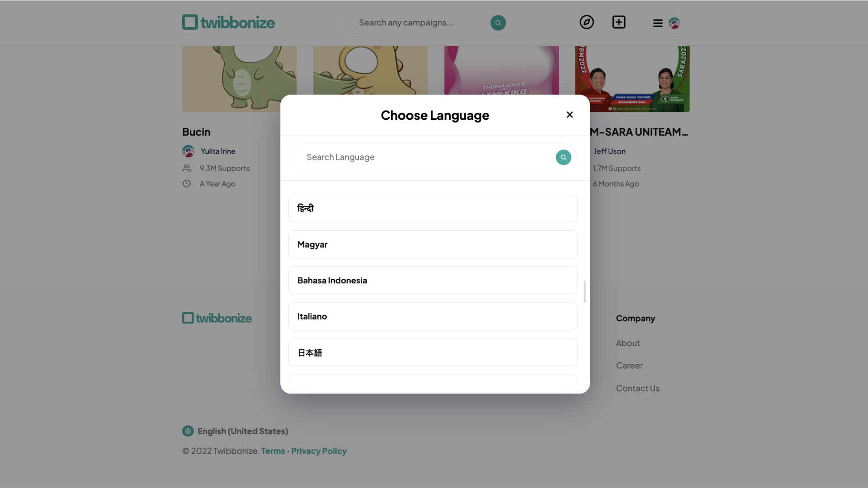This screenshot has width=868, height=488.
Task: Close the Choose Language dialog
Action: tap(570, 115)
